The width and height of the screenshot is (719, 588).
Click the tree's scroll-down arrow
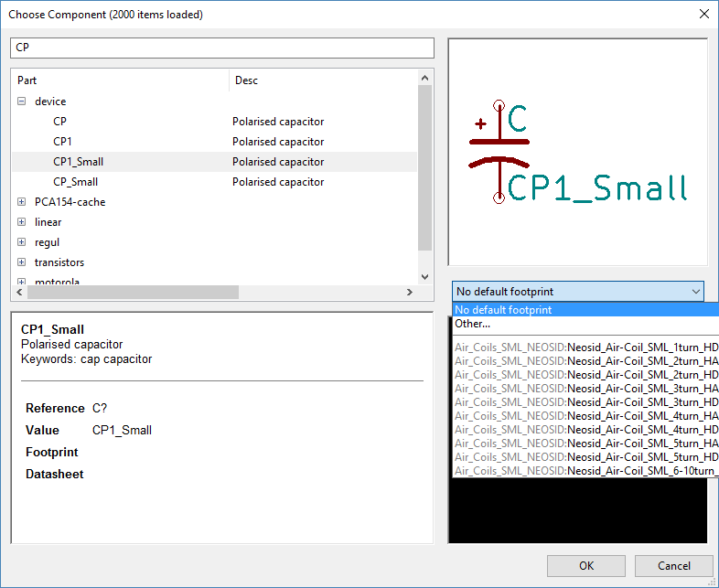[x=424, y=277]
